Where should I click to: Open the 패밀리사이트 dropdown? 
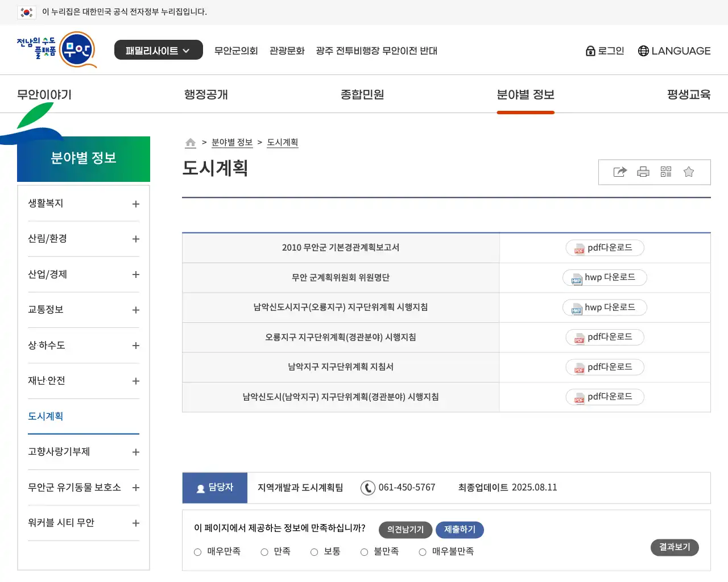tap(158, 50)
